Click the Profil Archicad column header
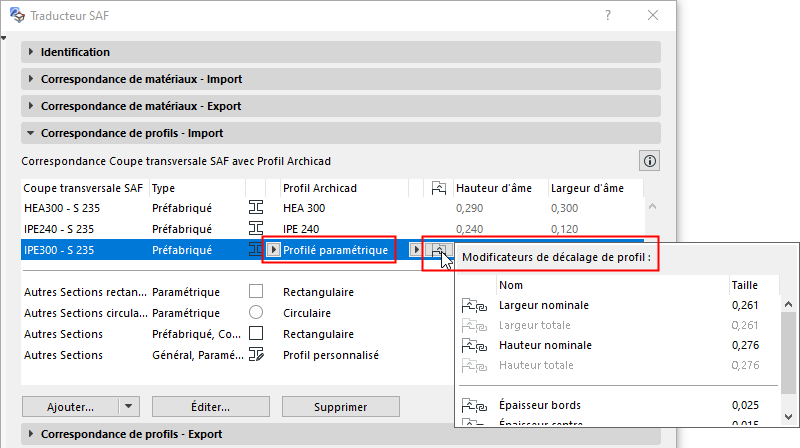 click(x=344, y=188)
